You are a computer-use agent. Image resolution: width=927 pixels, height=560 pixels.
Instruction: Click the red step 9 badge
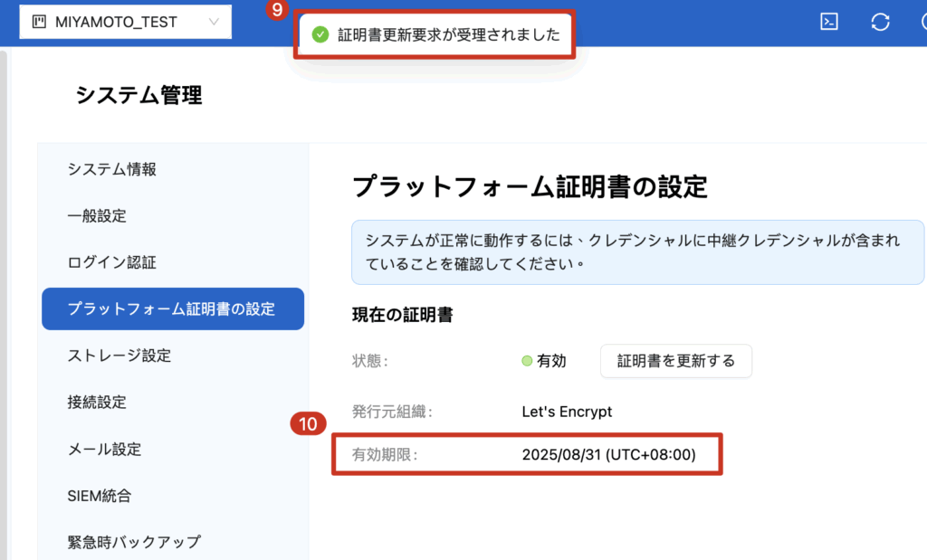click(278, 11)
